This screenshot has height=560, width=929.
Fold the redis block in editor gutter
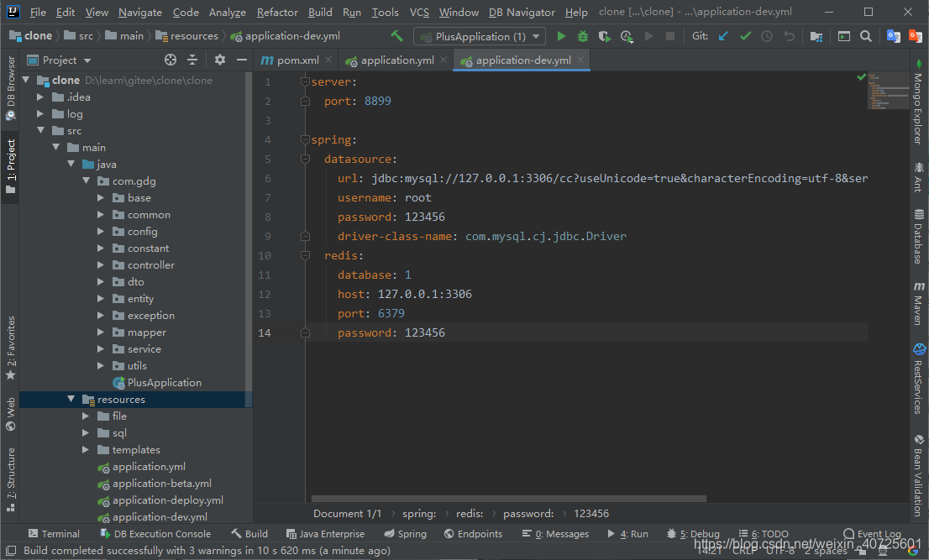[x=305, y=255]
